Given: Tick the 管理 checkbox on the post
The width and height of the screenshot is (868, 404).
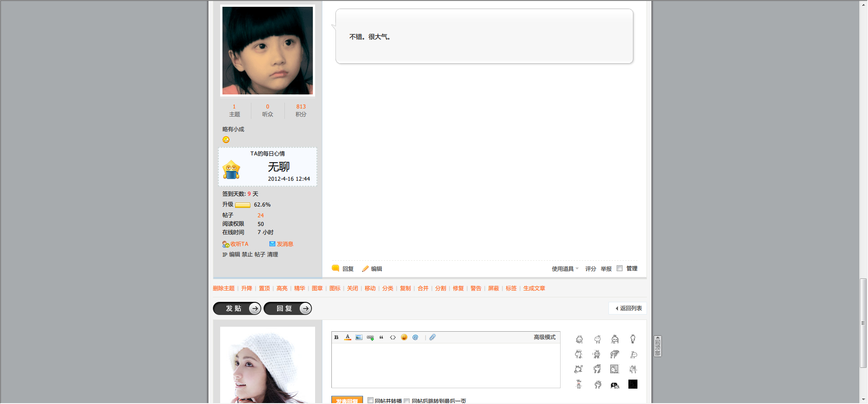Looking at the screenshot, I should click(x=620, y=268).
